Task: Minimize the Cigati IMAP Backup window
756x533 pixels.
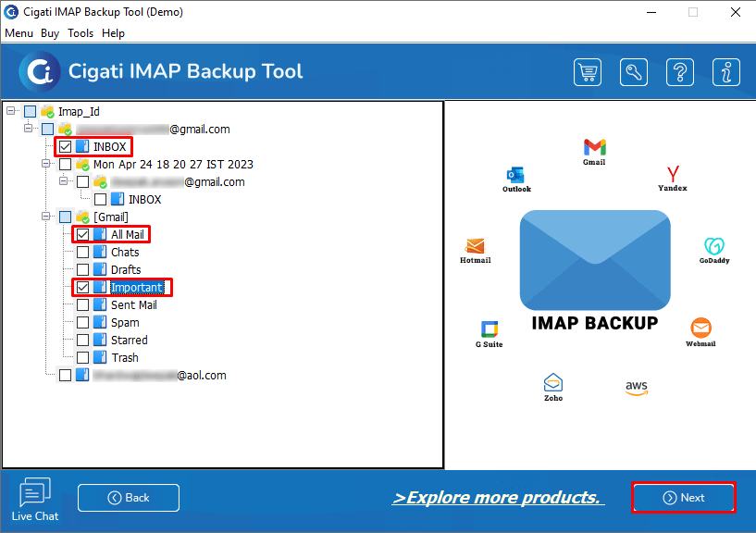Action: tap(651, 12)
